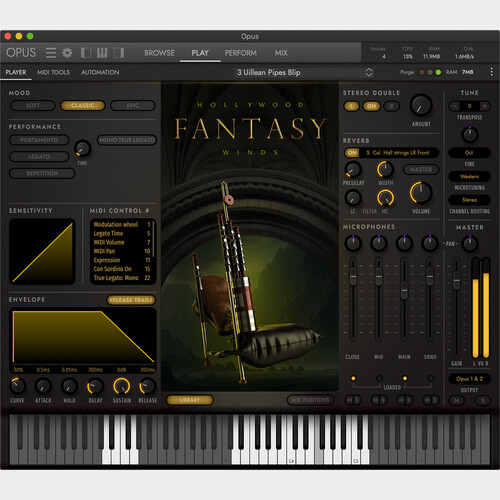500x500 pixels.
Task: Click the Main microphone fader
Action: 404,290
